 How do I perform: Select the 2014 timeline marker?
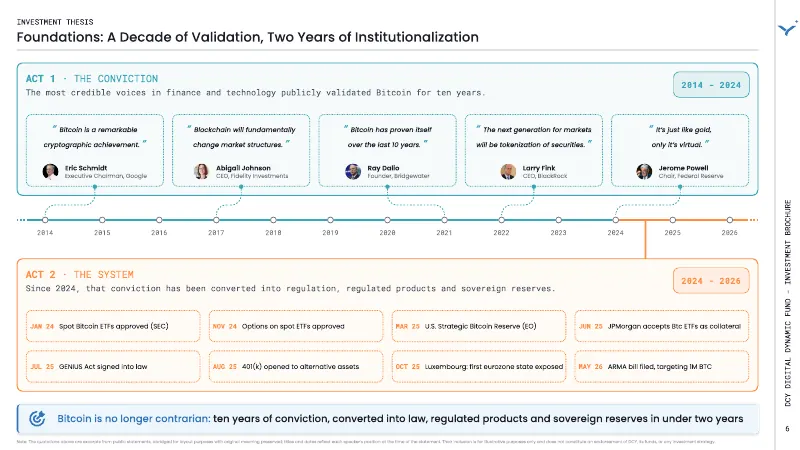[45, 220]
